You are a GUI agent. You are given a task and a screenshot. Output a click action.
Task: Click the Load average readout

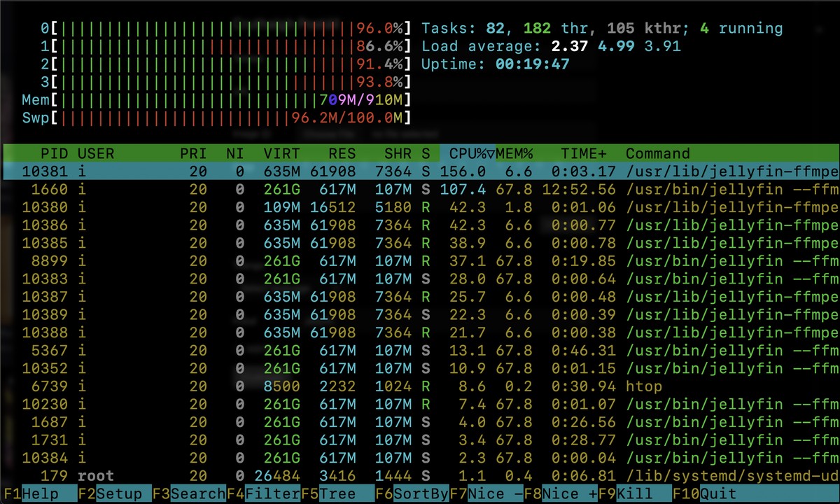pyautogui.click(x=551, y=46)
